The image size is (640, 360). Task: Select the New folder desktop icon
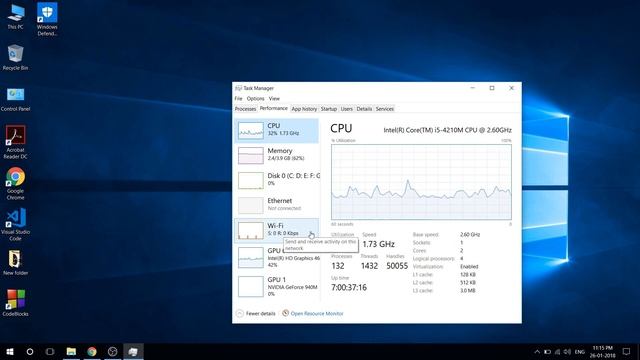tap(16, 263)
